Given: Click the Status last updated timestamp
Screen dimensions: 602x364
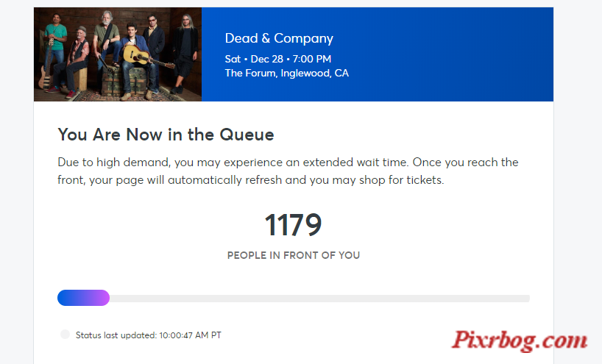Looking at the screenshot, I should (x=149, y=335).
